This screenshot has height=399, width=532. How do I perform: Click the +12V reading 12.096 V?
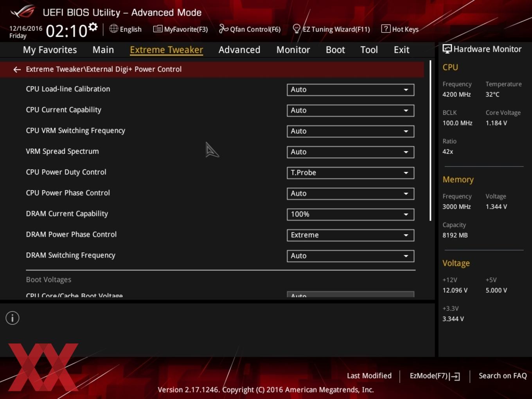pos(455,290)
